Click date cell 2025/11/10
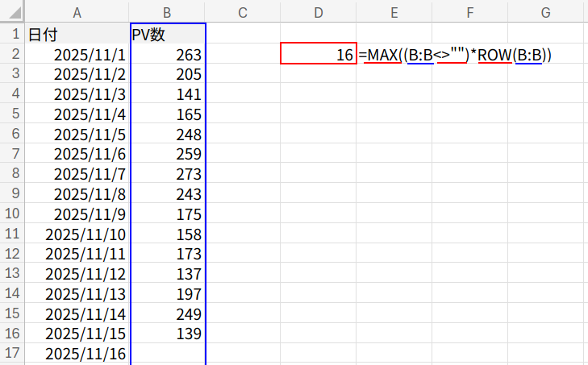The width and height of the screenshot is (588, 365). point(77,234)
